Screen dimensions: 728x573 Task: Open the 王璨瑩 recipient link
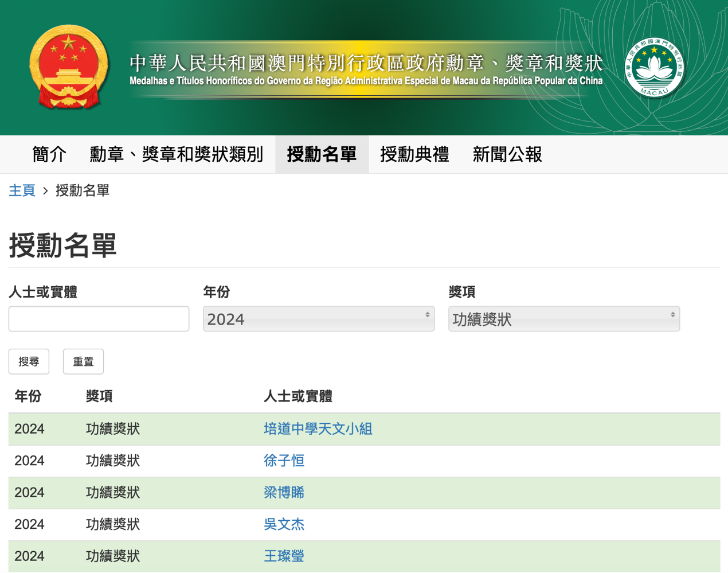click(284, 556)
